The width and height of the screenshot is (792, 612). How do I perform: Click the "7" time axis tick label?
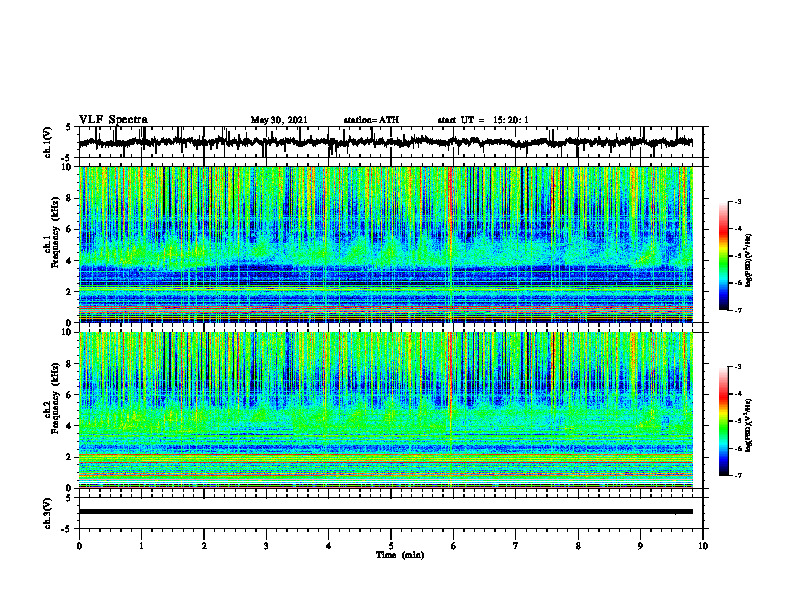click(x=516, y=546)
